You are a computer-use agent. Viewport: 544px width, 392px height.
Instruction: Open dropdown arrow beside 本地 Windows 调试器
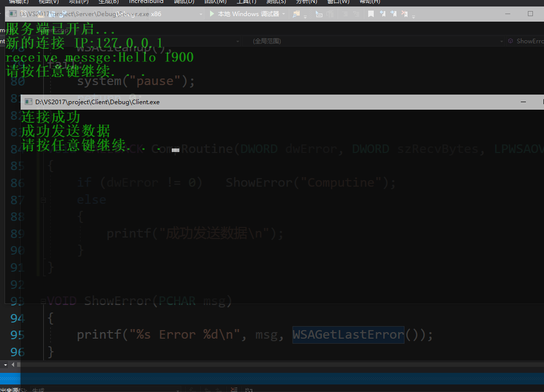click(x=284, y=14)
